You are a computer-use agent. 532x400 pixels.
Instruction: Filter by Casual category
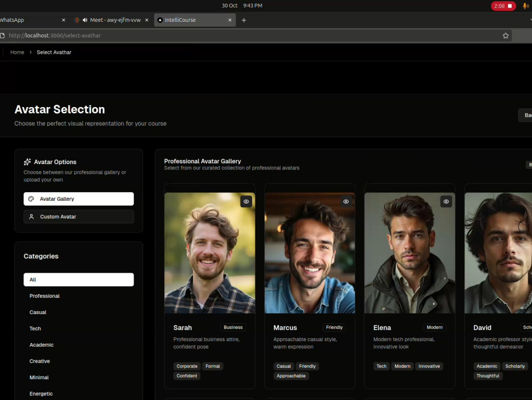point(38,313)
